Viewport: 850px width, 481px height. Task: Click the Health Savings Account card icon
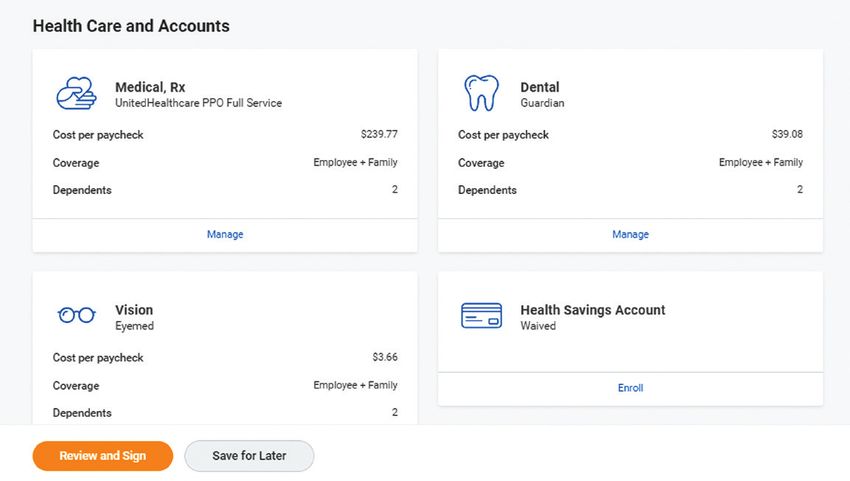tap(481, 316)
